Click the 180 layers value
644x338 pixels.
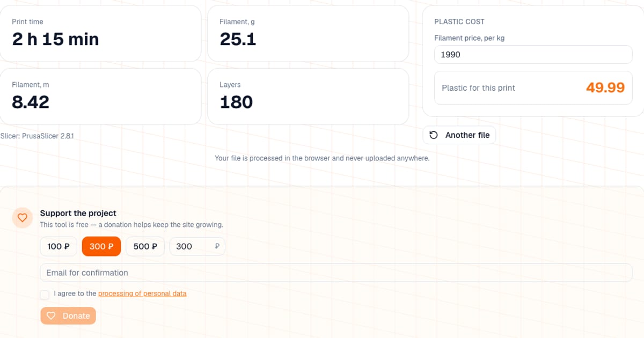tap(236, 102)
